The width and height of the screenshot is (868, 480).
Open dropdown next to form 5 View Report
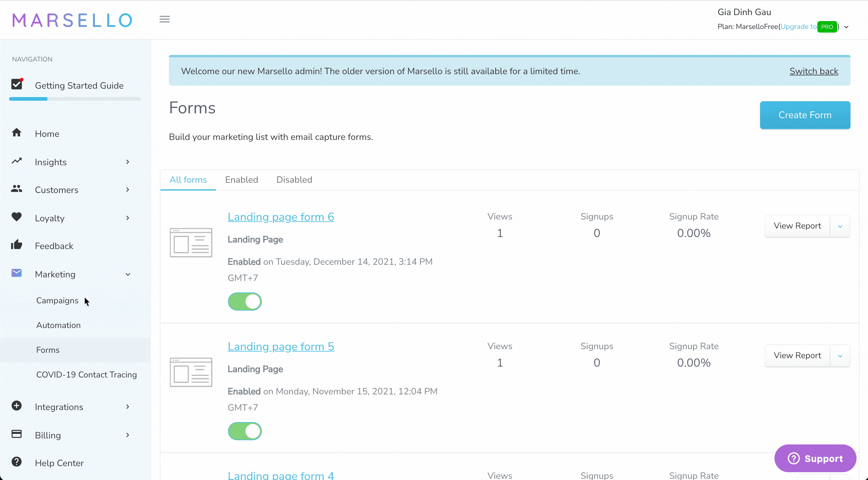point(840,356)
